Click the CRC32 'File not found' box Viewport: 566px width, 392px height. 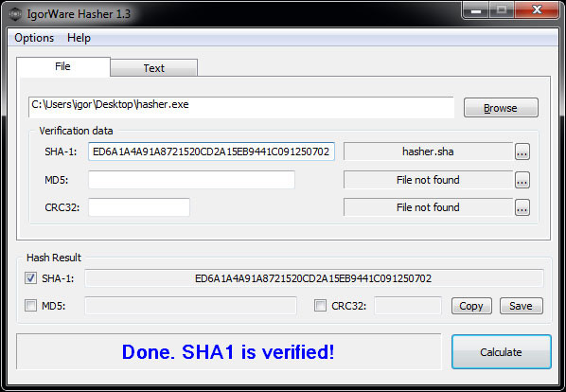point(428,207)
